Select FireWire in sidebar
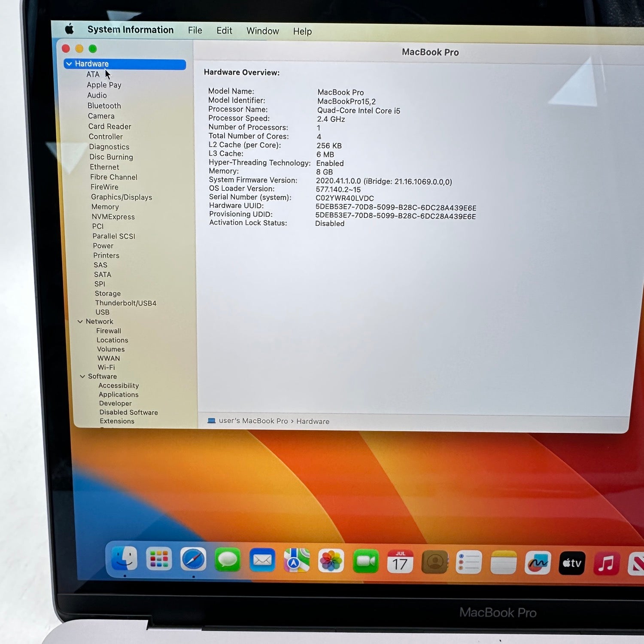 [x=104, y=187]
